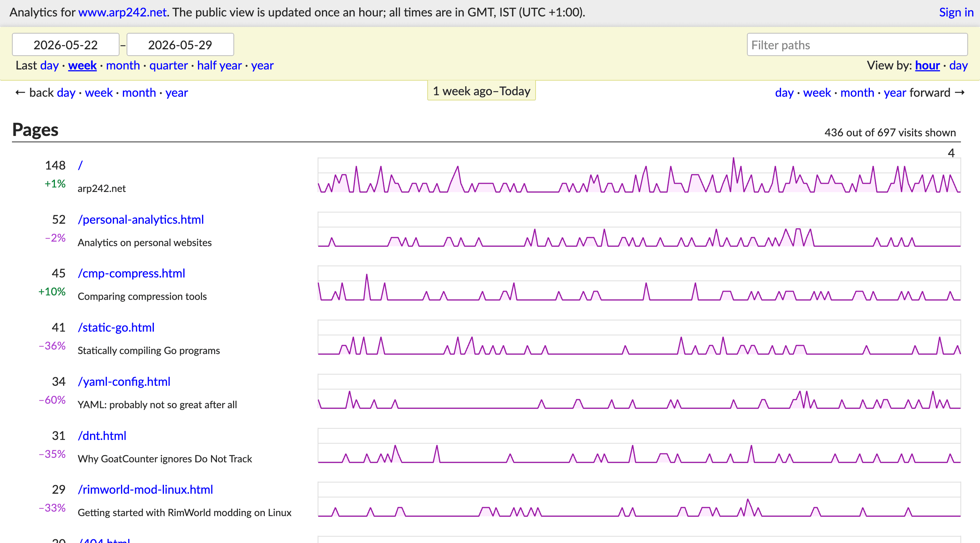
Task: Open /static-go.html page stats
Action: point(116,327)
